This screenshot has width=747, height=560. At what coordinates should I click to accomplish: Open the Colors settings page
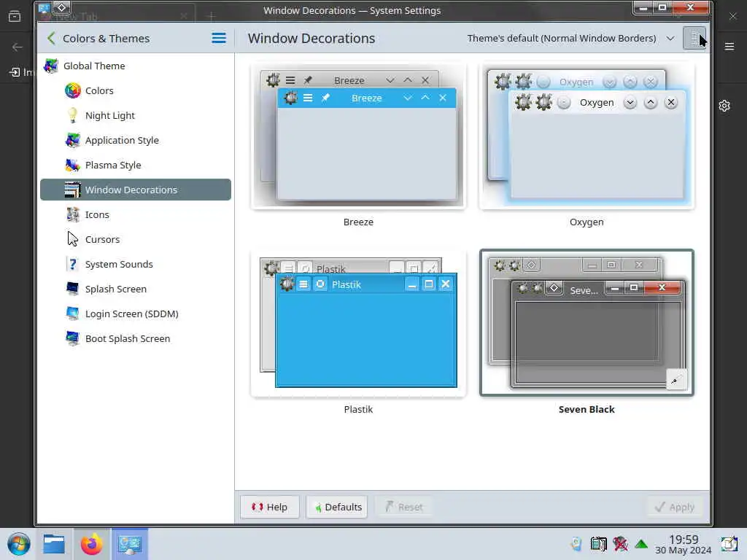point(136,90)
